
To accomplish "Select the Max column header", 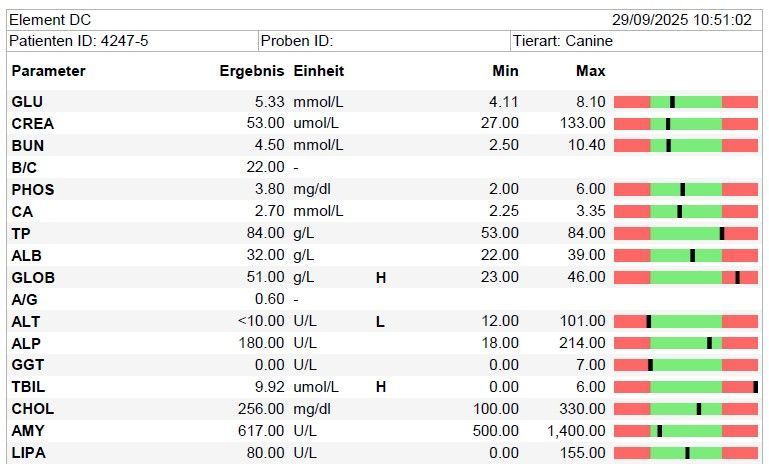I will tap(590, 71).
